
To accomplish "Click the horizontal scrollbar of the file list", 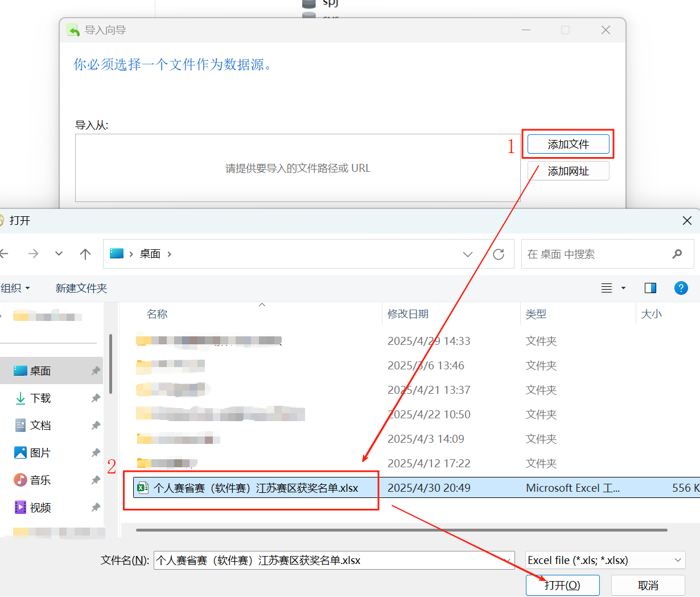I will pyautogui.click(x=401, y=530).
